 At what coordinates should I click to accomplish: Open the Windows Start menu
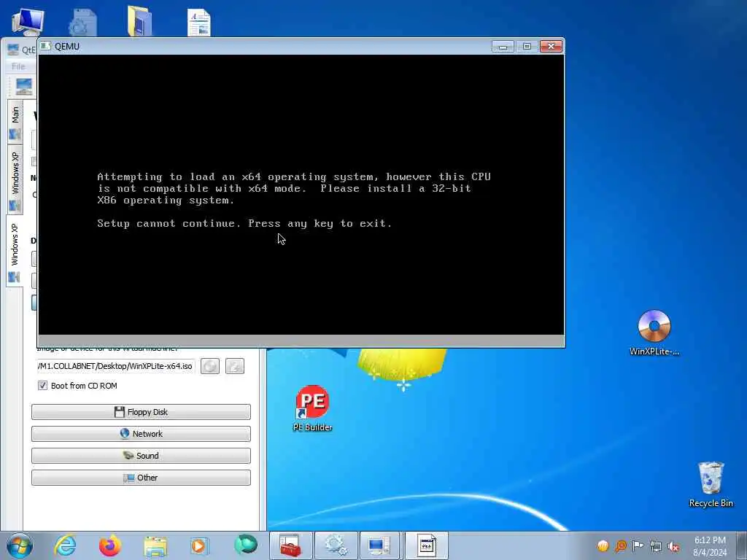tap(20, 545)
